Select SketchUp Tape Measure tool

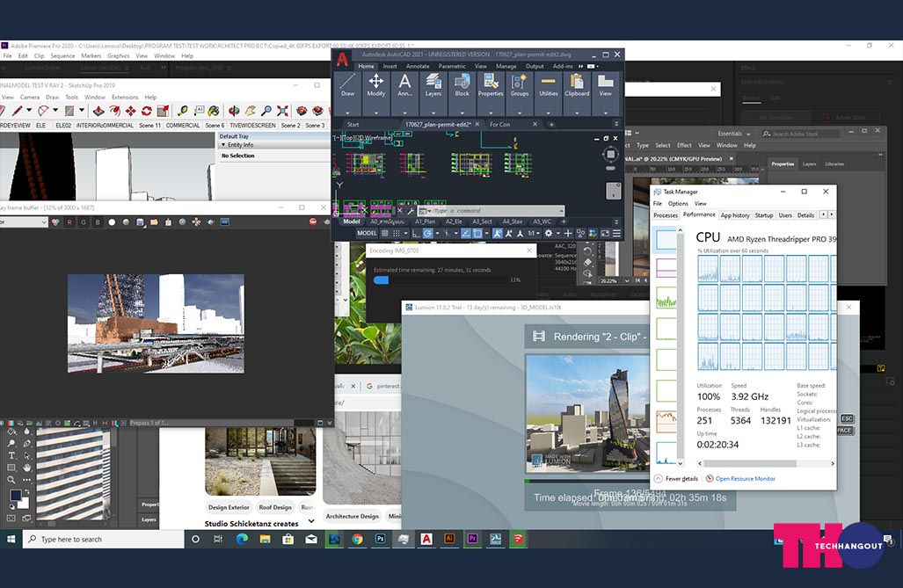tap(183, 111)
